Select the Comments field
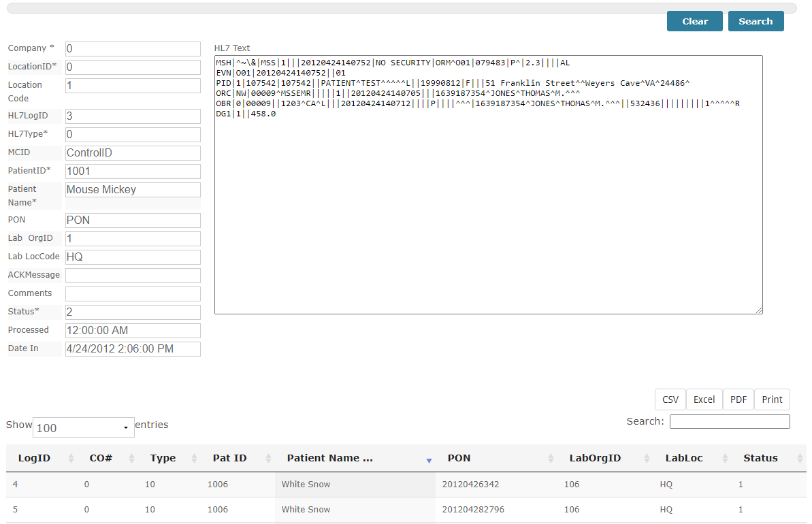The width and height of the screenshot is (812, 524). (x=133, y=293)
